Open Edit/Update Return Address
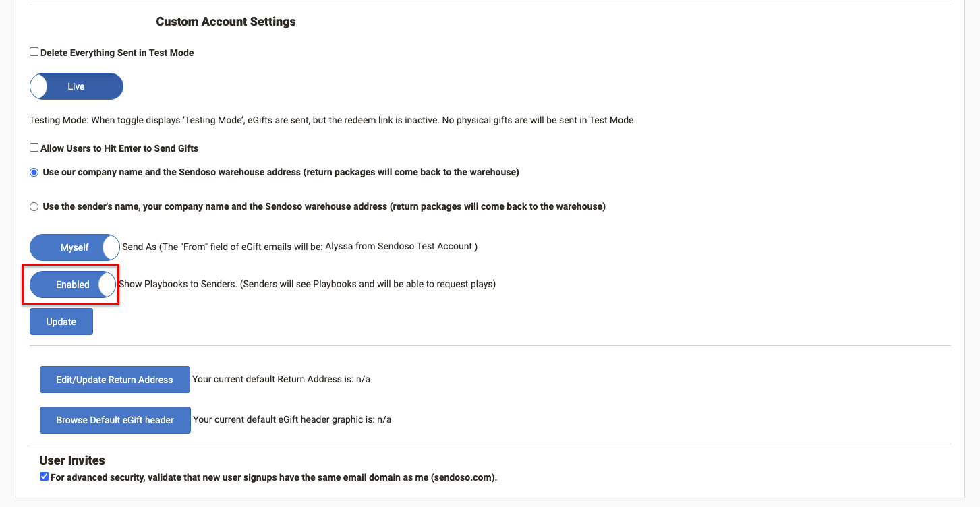 115,380
